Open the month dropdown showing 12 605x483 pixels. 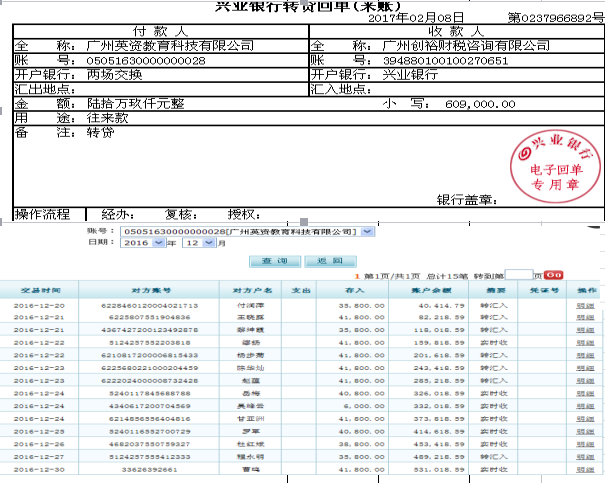coord(209,243)
